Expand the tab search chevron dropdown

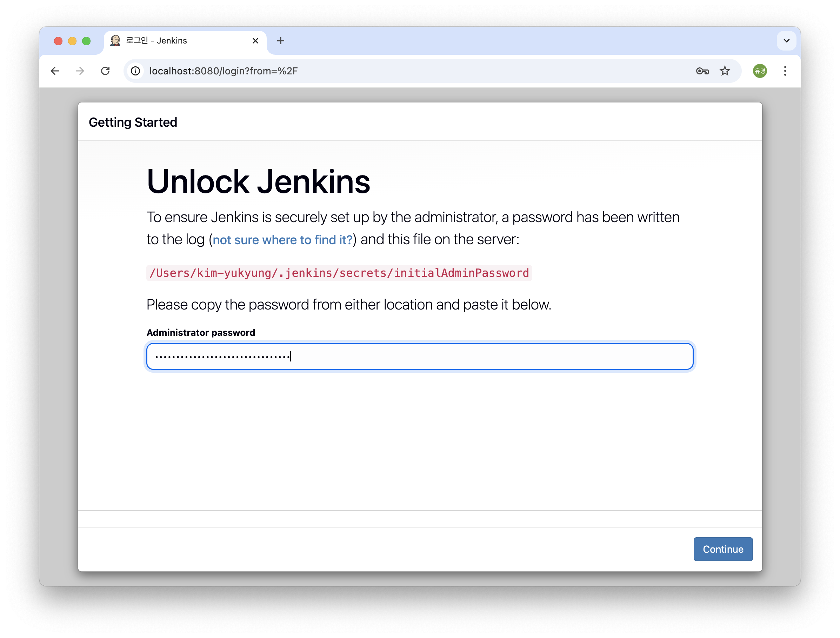[786, 41]
